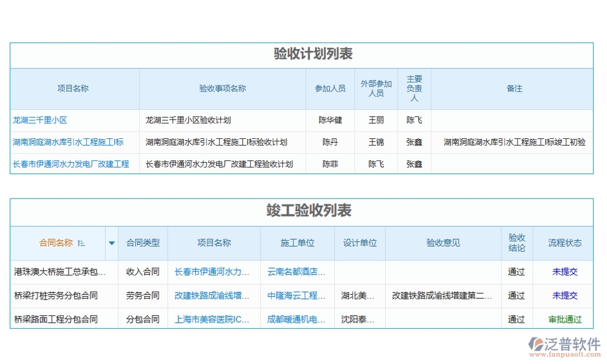
Task: Open the filter dropdown in 合同名称 column
Action: tap(112, 243)
